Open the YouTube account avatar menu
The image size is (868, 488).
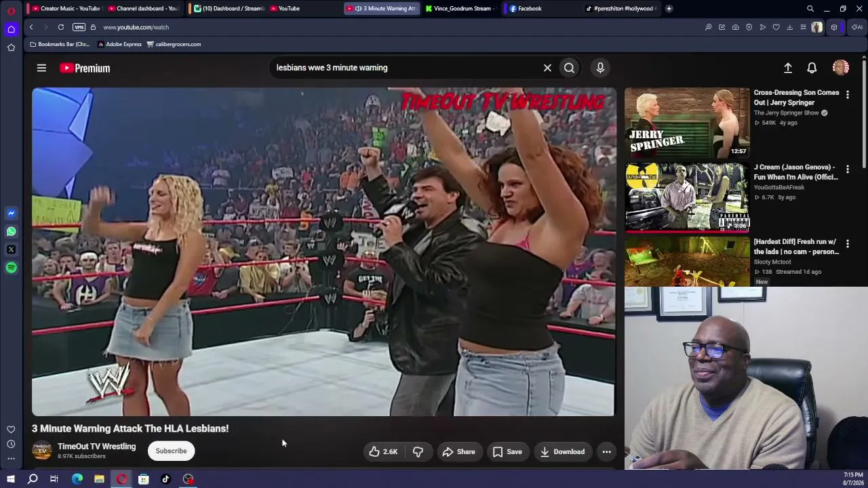841,68
